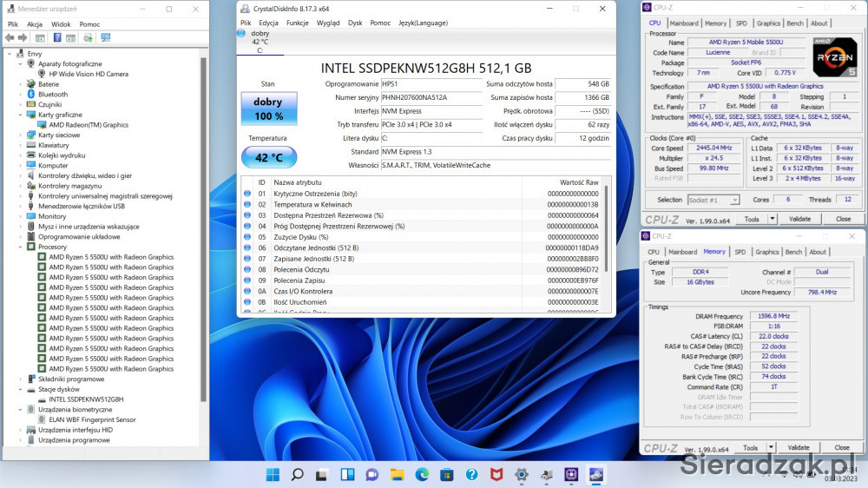The width and height of the screenshot is (868, 488).
Task: Open the Akcja menu in Device Manager
Action: click(x=35, y=24)
